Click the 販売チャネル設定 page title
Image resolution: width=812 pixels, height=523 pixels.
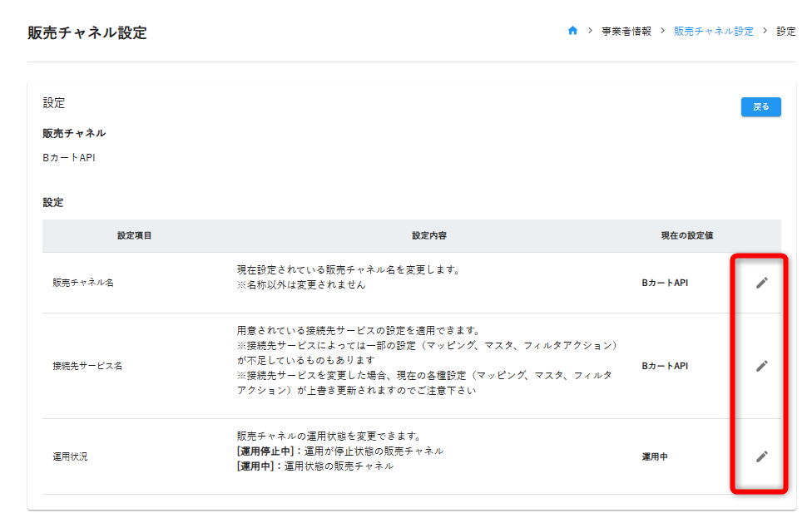(x=87, y=33)
